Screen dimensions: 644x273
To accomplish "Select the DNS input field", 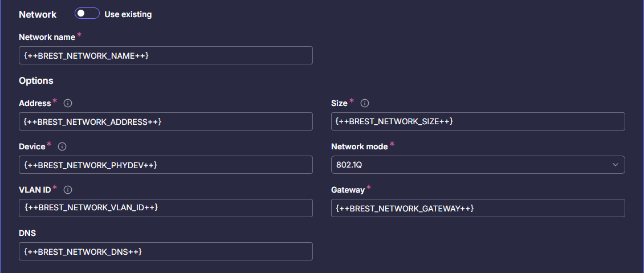I will [x=165, y=251].
